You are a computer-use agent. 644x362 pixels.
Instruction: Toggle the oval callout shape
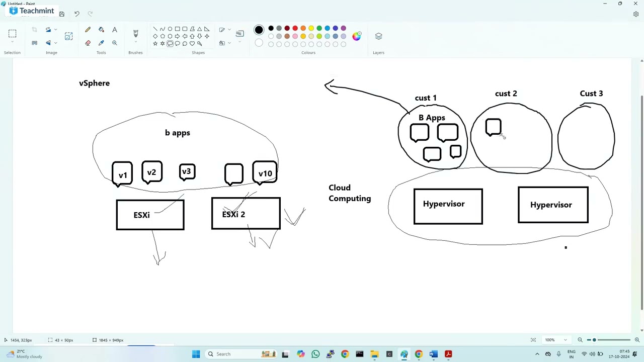[x=177, y=43]
